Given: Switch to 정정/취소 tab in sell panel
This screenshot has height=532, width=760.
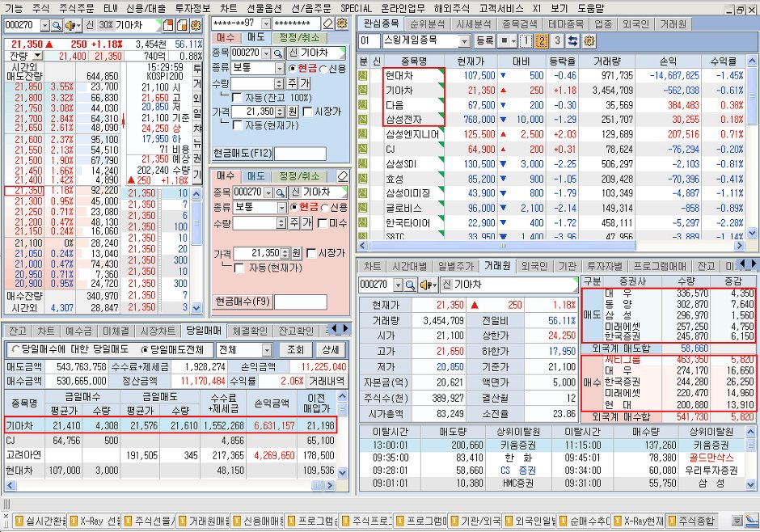Looking at the screenshot, I should pyautogui.click(x=299, y=37).
